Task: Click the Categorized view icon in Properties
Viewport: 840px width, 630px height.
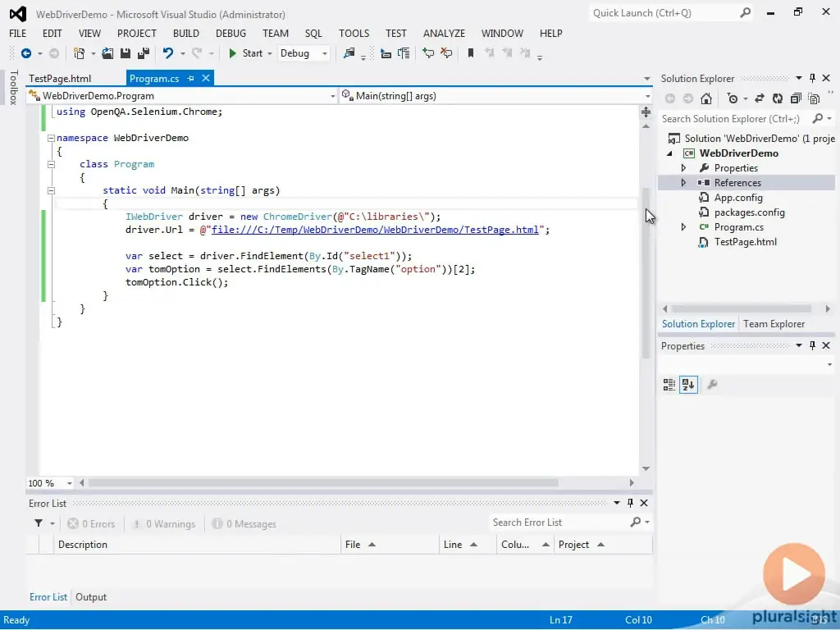Action: point(669,385)
